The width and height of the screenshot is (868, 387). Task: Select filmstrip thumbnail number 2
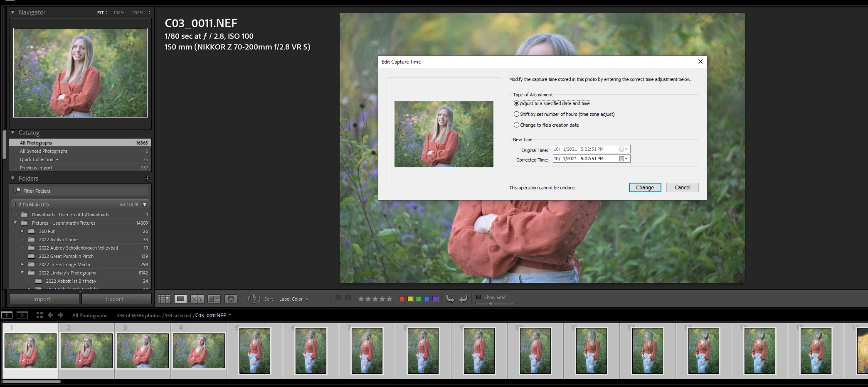point(86,351)
